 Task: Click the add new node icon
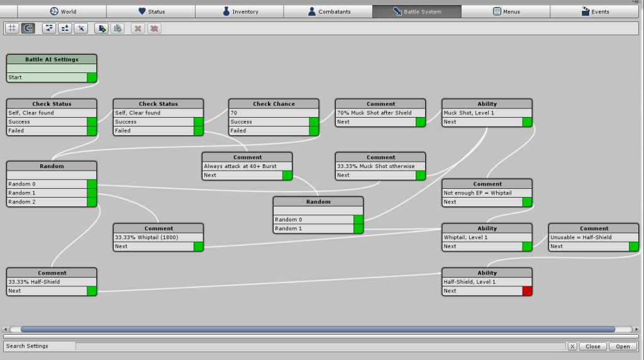[101, 28]
